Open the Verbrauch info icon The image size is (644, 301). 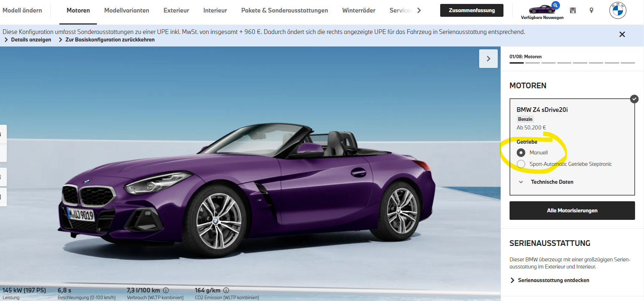click(166, 290)
